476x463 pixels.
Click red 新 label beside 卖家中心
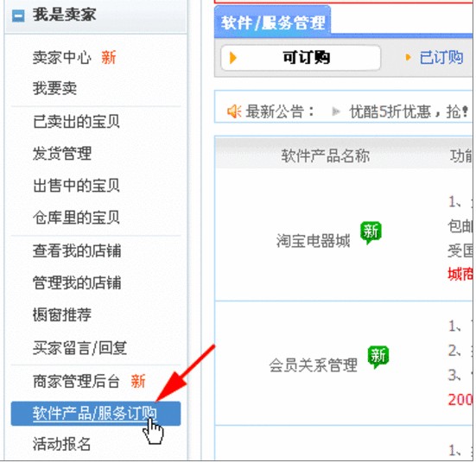[x=108, y=57]
